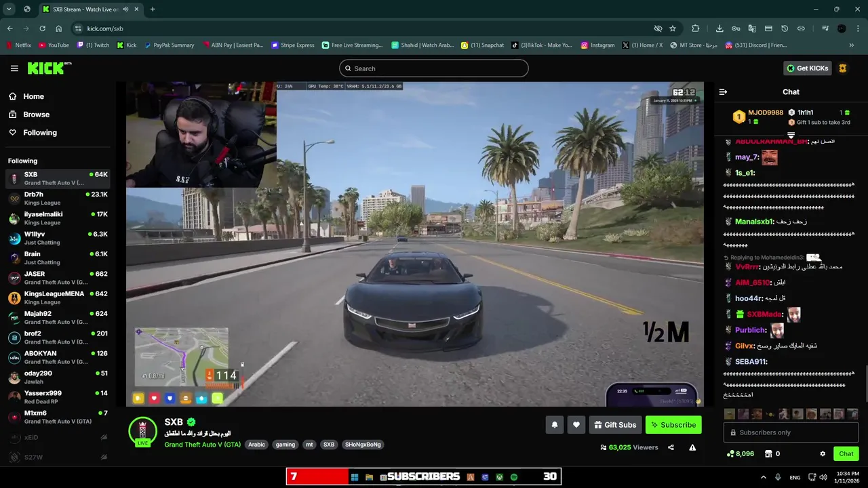Screen dimensions: 868x488
Task: Go to Chrome home page button
Action: pos(58,28)
